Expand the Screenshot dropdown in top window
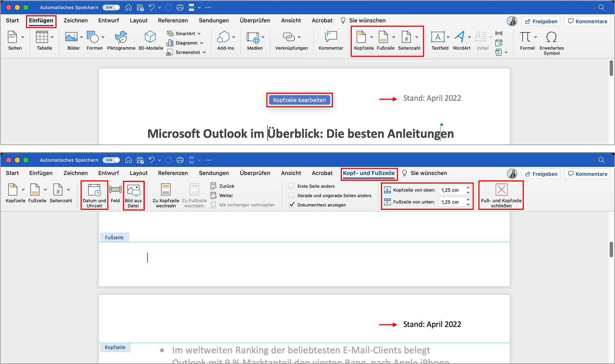 (204, 52)
